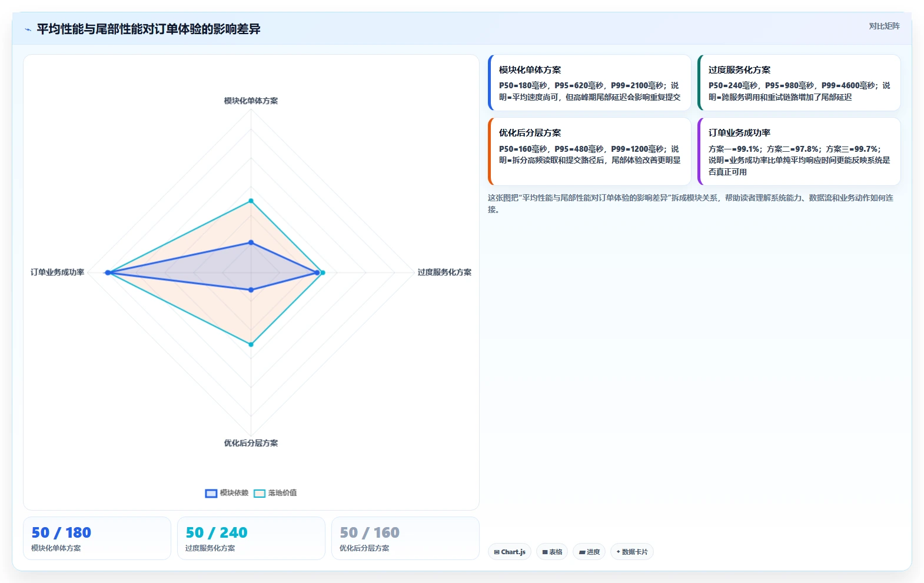Open the 订单业务成功率 info card
This screenshot has width=924, height=583.
[x=799, y=151]
